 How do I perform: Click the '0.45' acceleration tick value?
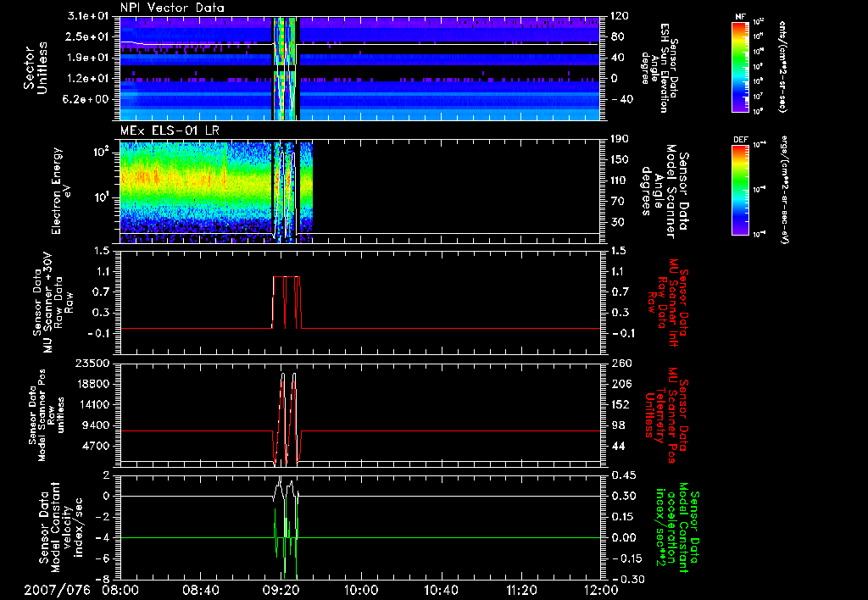pos(624,475)
